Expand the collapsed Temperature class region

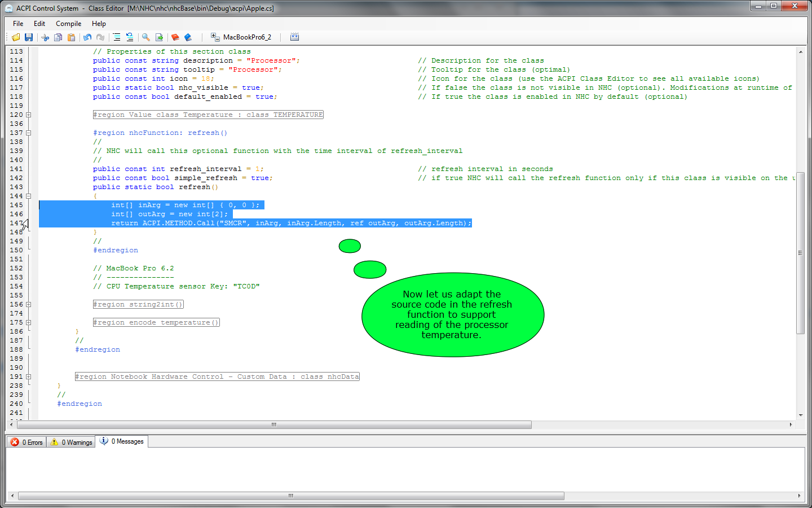point(28,115)
